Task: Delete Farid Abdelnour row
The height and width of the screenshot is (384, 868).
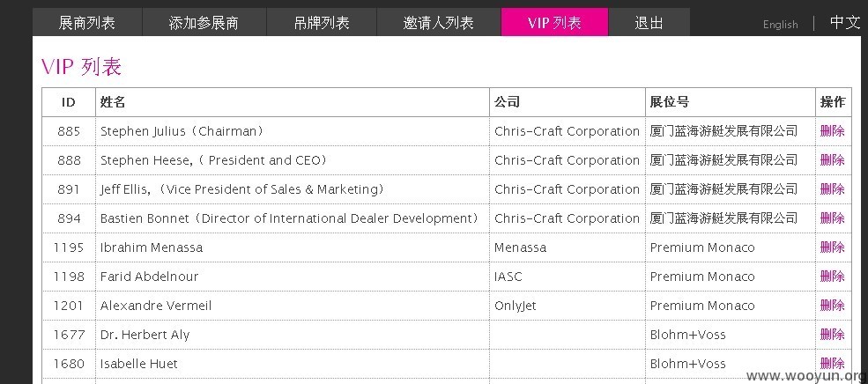Action: (x=832, y=276)
